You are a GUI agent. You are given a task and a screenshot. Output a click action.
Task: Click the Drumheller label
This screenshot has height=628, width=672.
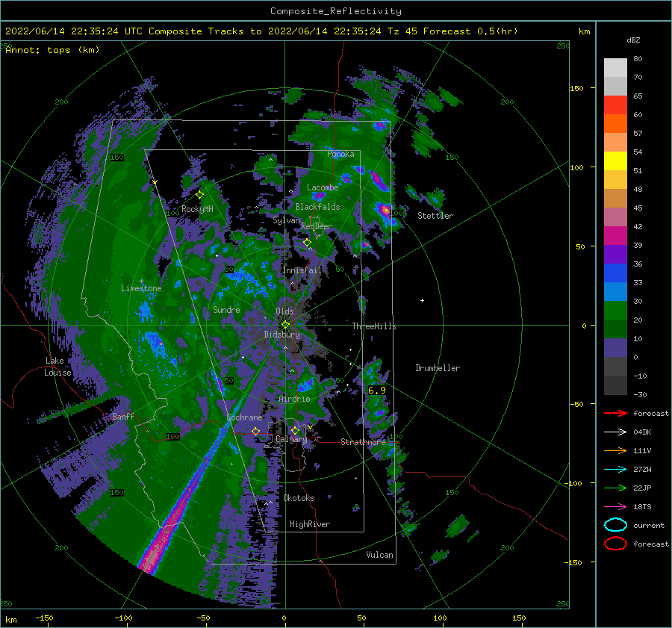tap(438, 368)
